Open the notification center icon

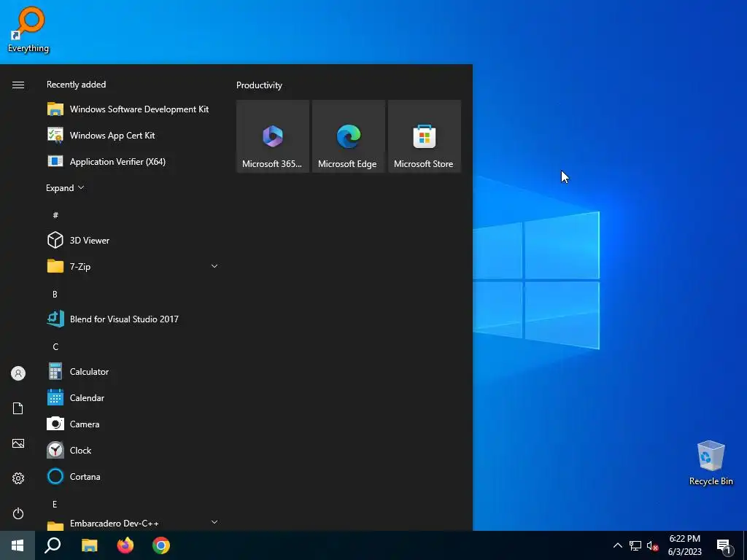(724, 545)
